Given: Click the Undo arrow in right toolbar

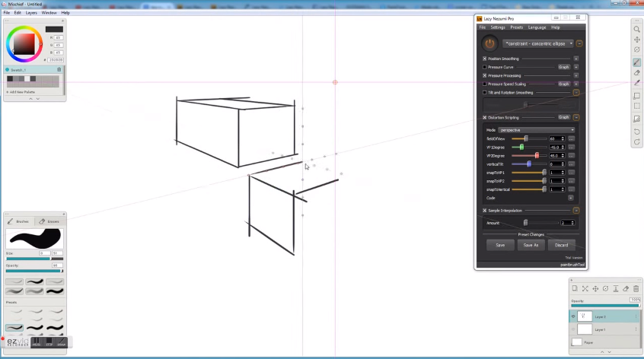Looking at the screenshot, I should [636, 132].
